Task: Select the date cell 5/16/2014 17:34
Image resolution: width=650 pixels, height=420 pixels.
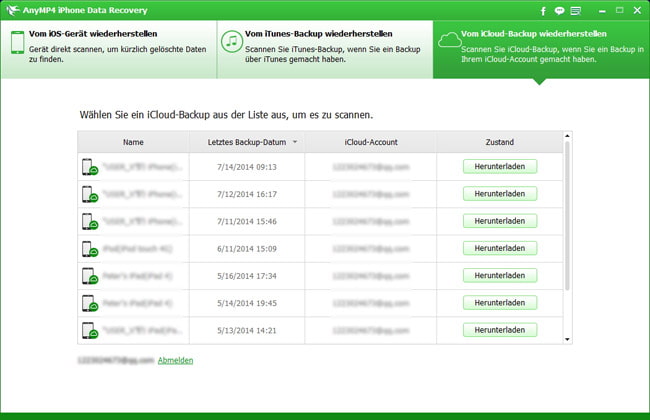Action: tap(247, 276)
